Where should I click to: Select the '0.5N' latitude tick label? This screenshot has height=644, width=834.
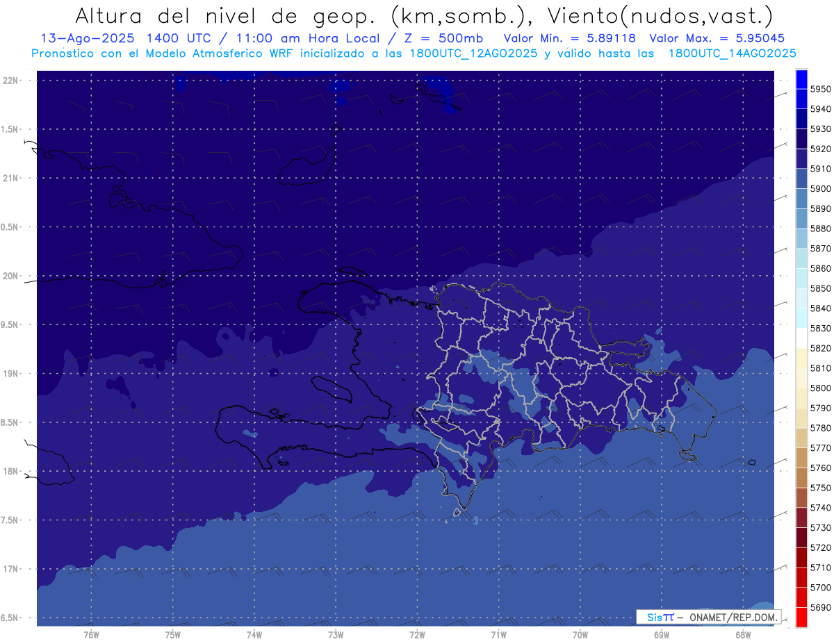tap(10, 227)
